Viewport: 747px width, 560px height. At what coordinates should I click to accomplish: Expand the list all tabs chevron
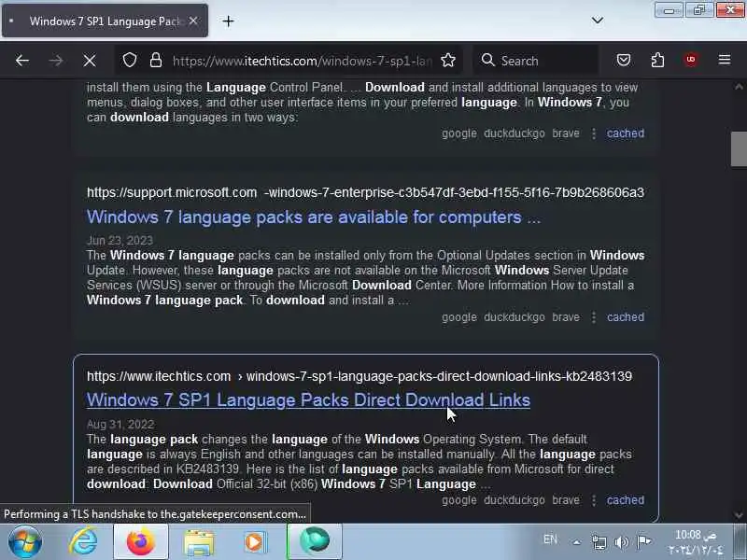(x=597, y=20)
